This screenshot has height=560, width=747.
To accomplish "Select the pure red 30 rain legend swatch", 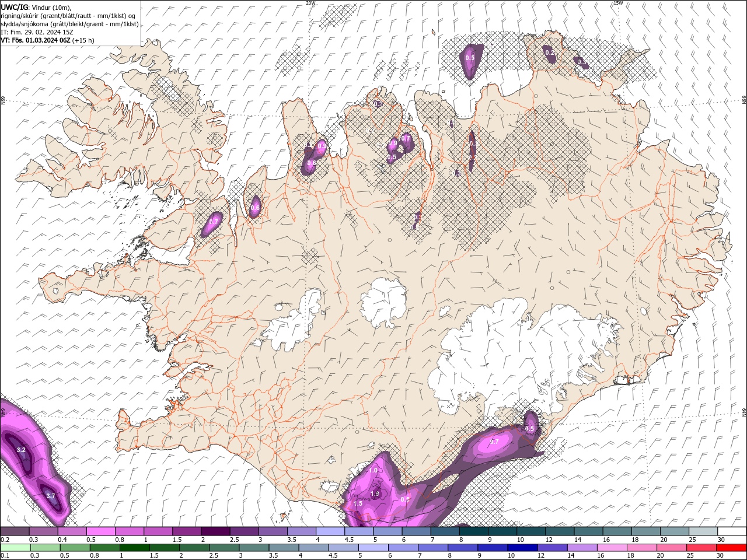I will (x=731, y=548).
